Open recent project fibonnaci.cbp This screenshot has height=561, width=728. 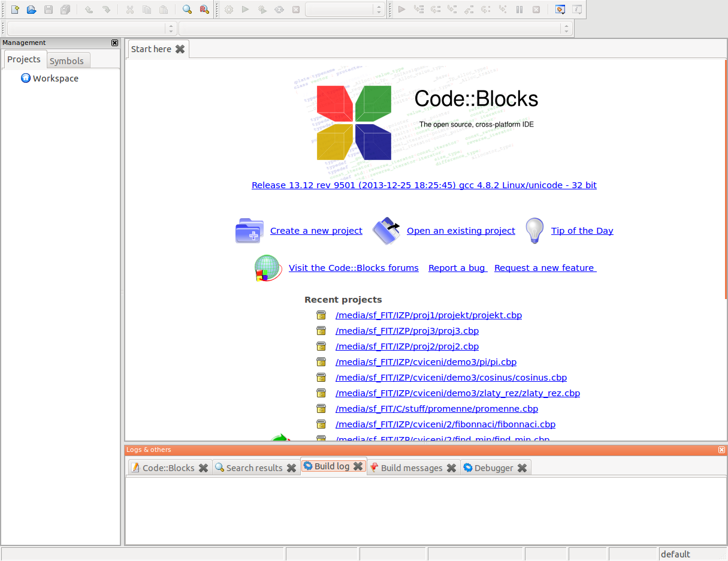(x=445, y=424)
